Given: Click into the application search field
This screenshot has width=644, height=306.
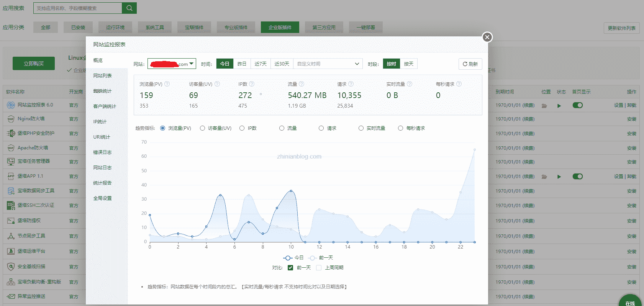Looking at the screenshot, I should point(78,8).
